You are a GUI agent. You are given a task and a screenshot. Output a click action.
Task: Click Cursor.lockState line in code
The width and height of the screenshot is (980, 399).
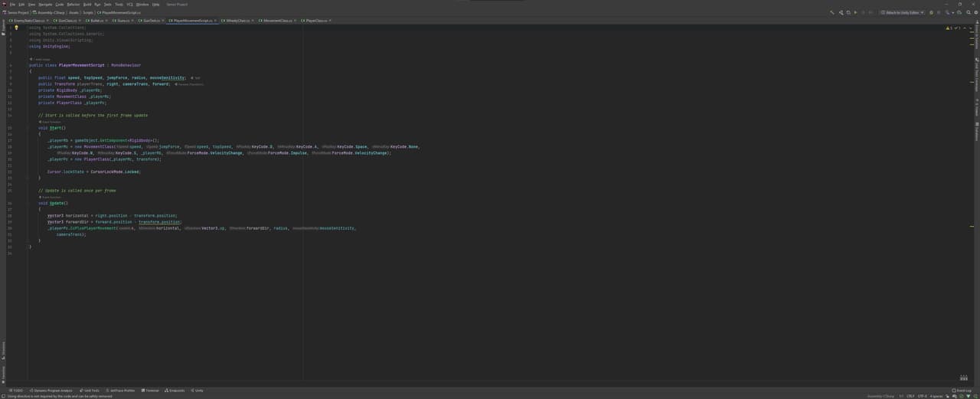coord(94,172)
